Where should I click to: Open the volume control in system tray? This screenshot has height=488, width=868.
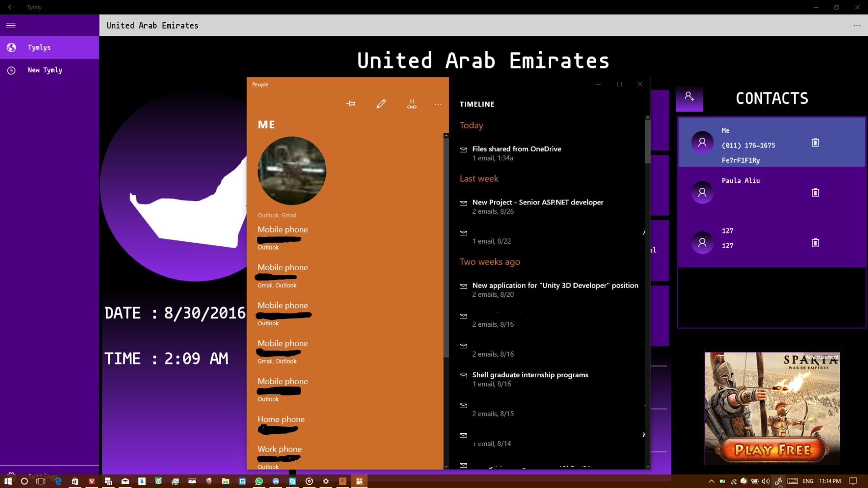pos(765,481)
